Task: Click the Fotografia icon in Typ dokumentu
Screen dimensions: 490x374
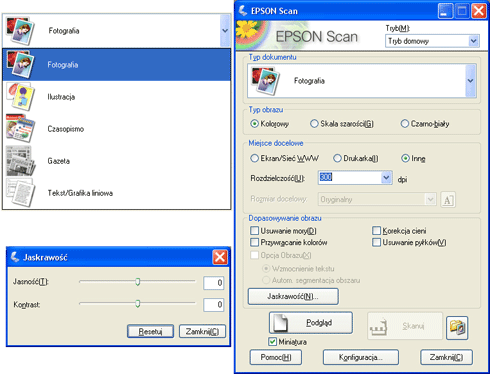Action: tap(265, 81)
